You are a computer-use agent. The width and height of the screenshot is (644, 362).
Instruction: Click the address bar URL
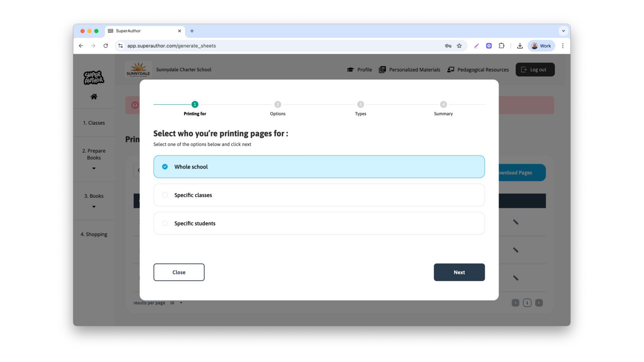[172, 46]
